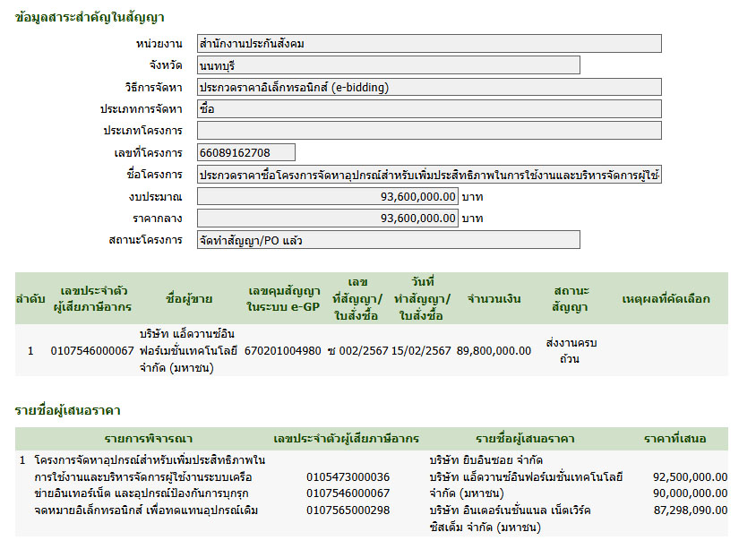
Task: Click the ราคากลาง amount field
Action: coord(327,218)
